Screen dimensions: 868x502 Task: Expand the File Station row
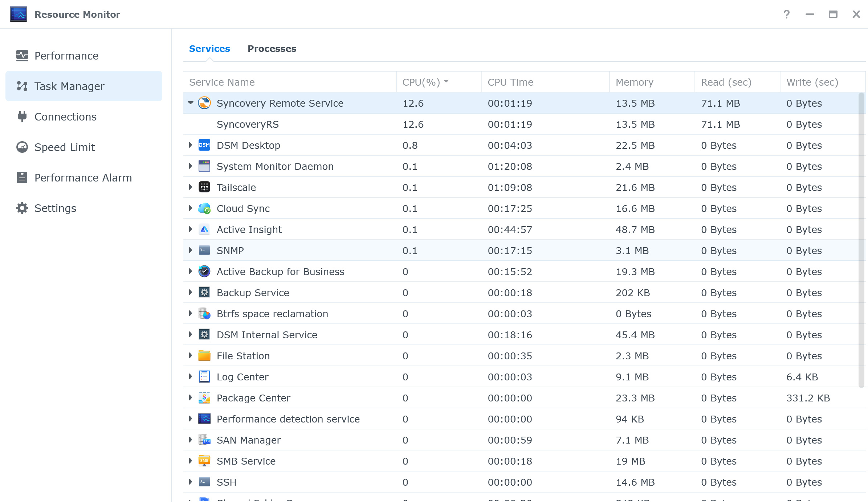coord(191,356)
